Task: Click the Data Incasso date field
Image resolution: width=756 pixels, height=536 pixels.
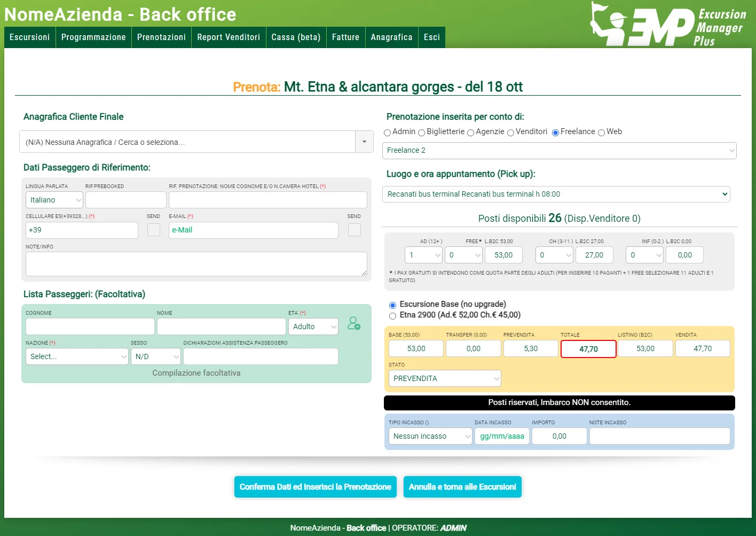Action: [x=502, y=436]
